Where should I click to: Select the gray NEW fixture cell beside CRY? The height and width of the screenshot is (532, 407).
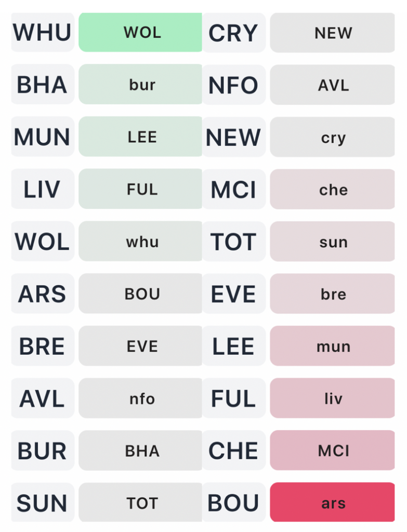(x=332, y=33)
